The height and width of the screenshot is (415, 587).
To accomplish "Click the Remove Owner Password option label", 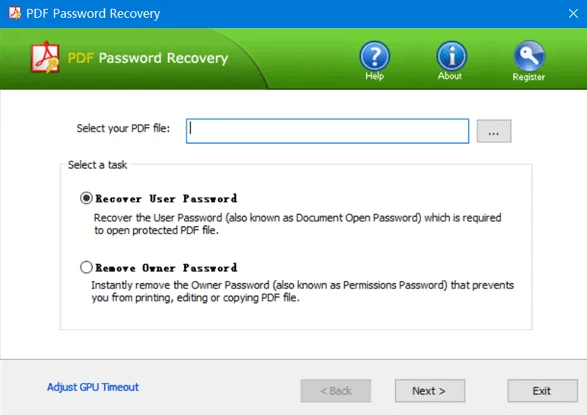I will point(166,268).
